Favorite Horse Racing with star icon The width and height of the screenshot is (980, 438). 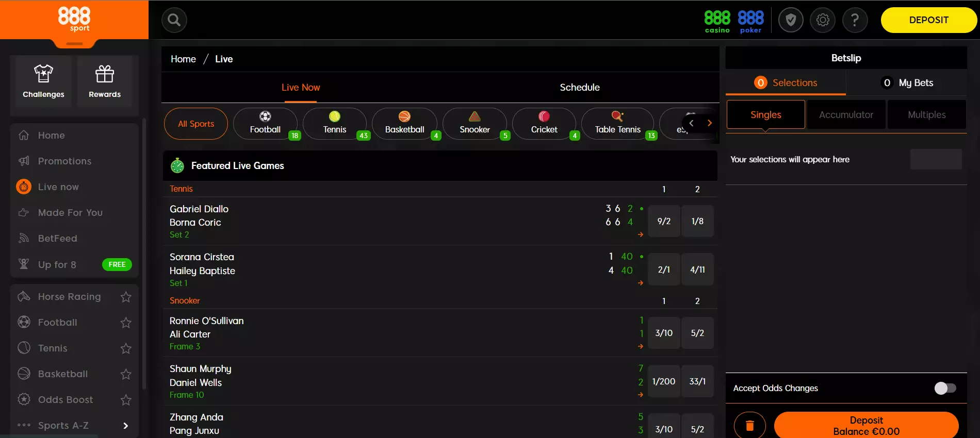[x=126, y=297]
